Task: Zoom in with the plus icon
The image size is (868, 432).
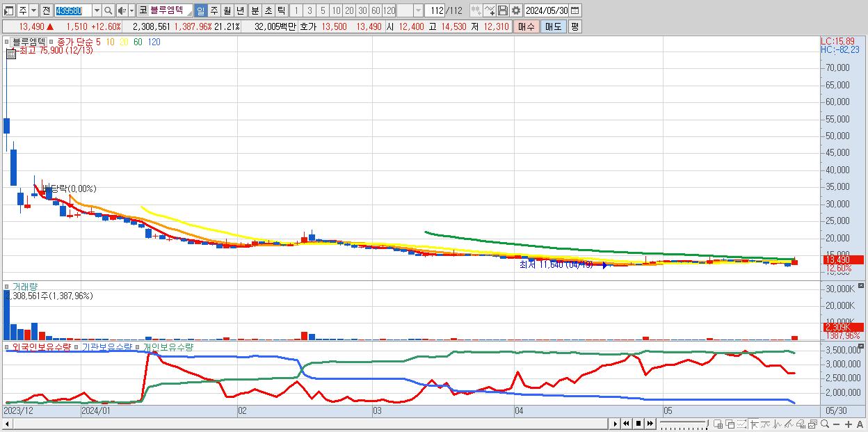Action: coord(849,424)
